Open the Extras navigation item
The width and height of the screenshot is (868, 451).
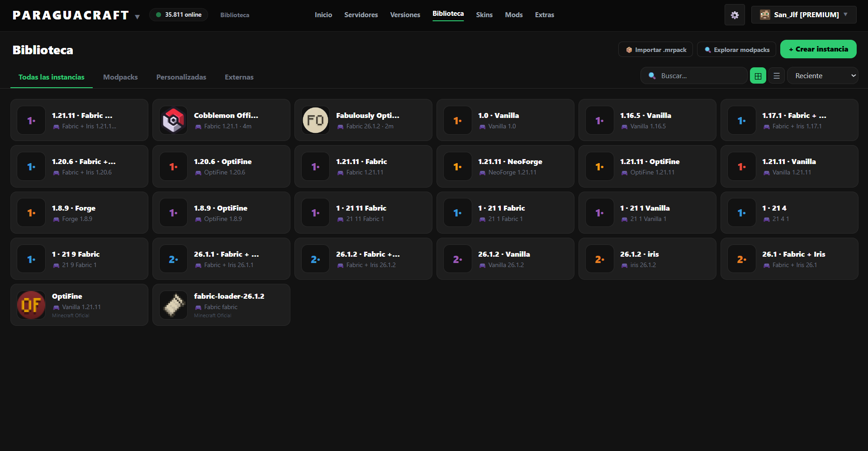(545, 15)
